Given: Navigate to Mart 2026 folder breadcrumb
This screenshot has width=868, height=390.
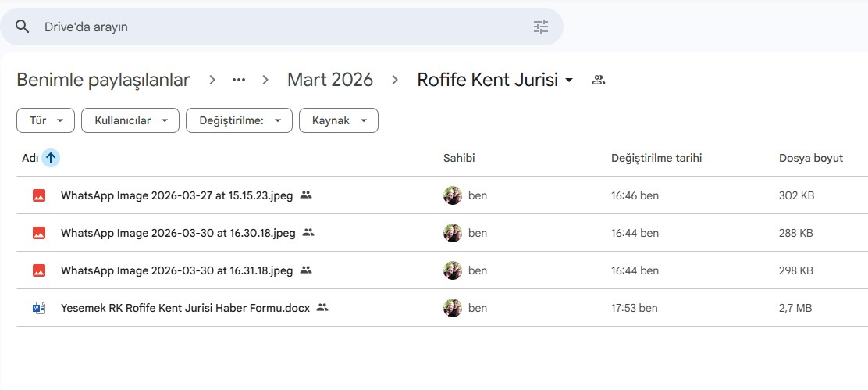Looking at the screenshot, I should [330, 80].
